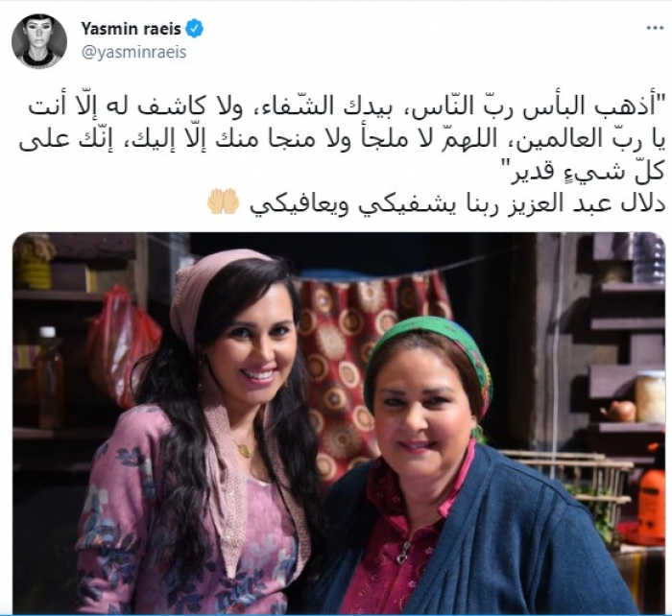
Task: Open the Yasmin raeis display name link
Action: 132,29
